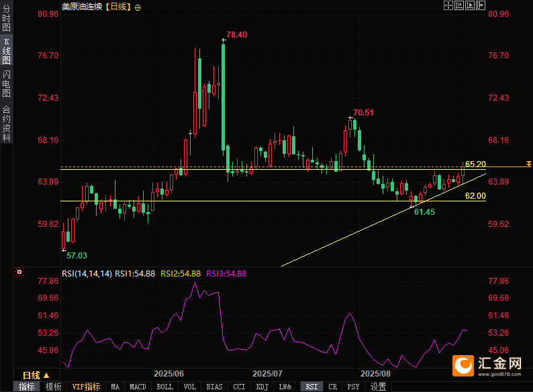Switch to the 分时图 tab
Image resolution: width=533 pixels, height=392 pixels.
point(6,19)
